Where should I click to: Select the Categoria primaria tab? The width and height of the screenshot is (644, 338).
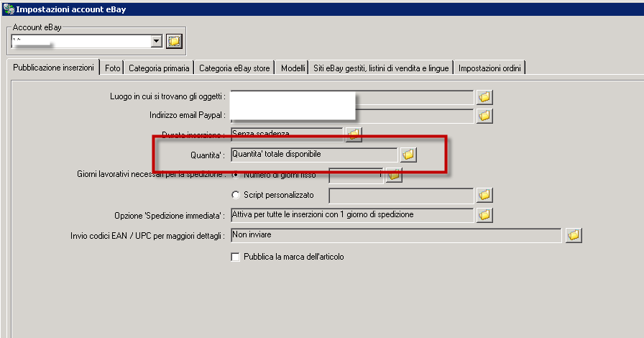[159, 68]
